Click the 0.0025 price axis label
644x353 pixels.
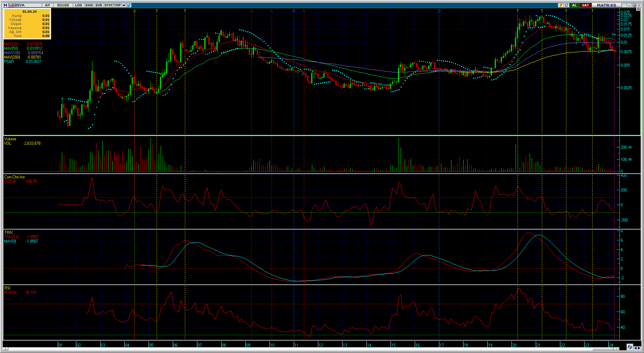(x=626, y=87)
